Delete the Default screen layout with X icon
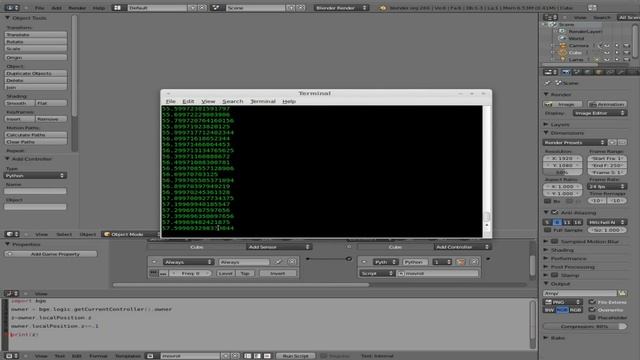This screenshot has width=640, height=360. tap(202, 8)
